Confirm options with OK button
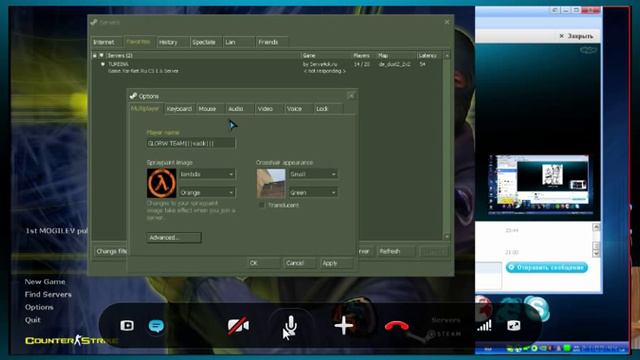640x360 pixels. (264, 263)
